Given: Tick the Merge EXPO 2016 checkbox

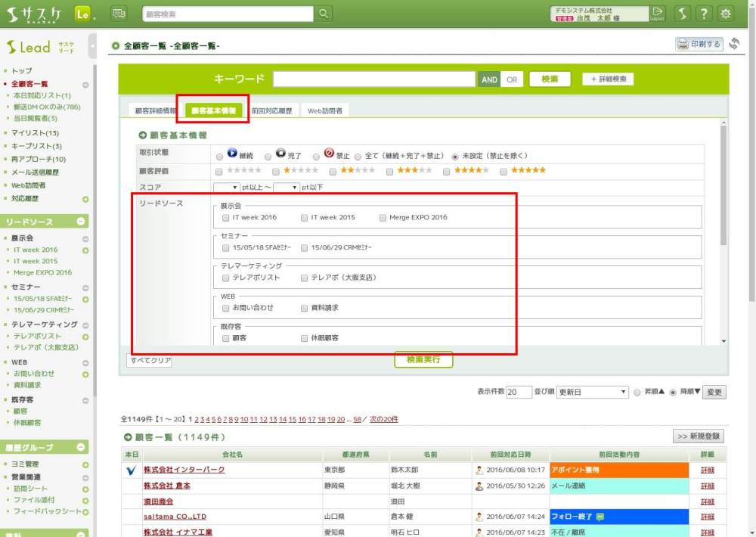Looking at the screenshot, I should [383, 218].
